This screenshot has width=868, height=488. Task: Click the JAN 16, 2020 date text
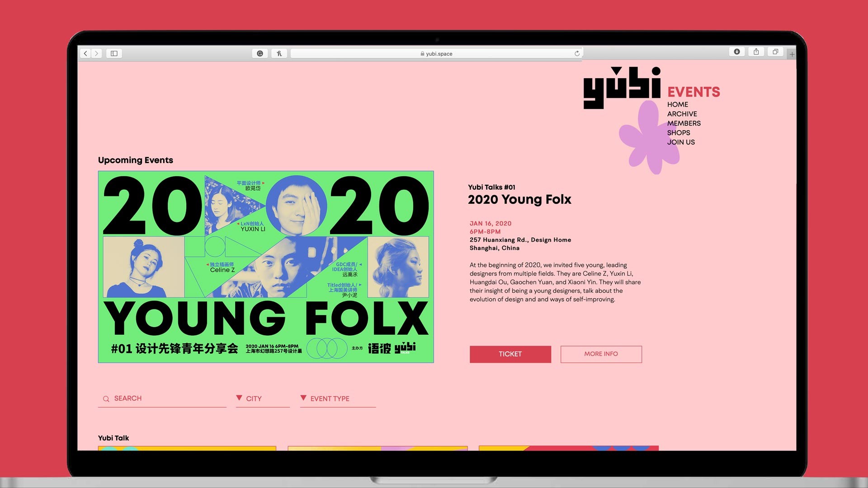click(491, 224)
